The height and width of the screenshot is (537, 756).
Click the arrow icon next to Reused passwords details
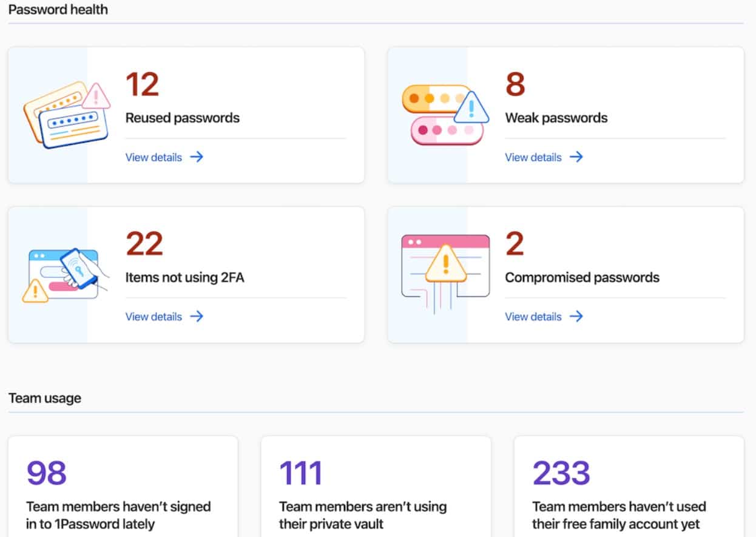point(197,157)
